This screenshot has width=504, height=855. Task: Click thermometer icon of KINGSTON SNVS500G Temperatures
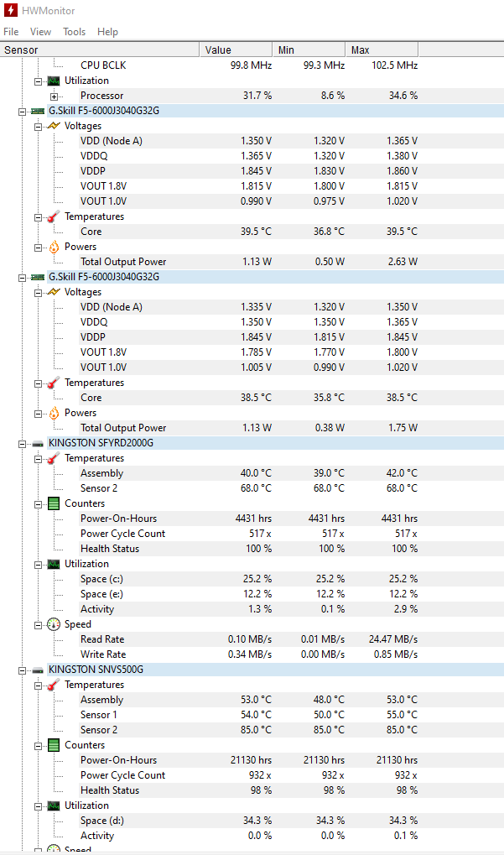pyautogui.click(x=54, y=685)
